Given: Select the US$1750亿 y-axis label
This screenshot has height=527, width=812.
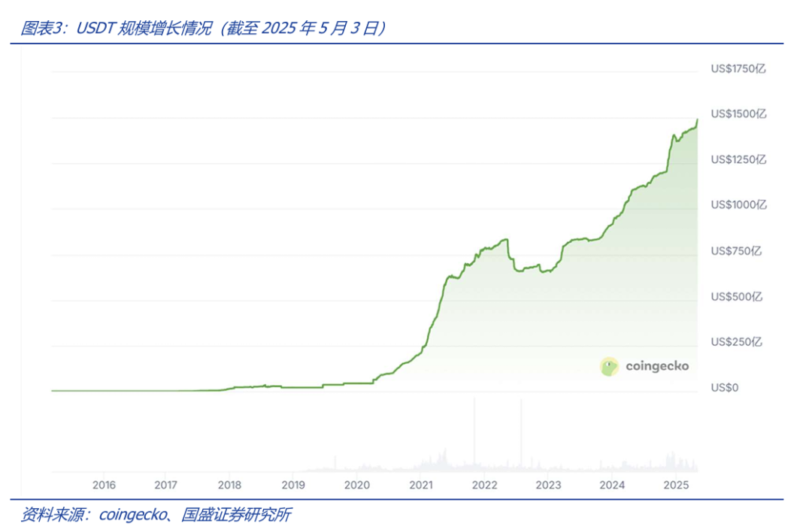Looking at the screenshot, I should tap(738, 69).
